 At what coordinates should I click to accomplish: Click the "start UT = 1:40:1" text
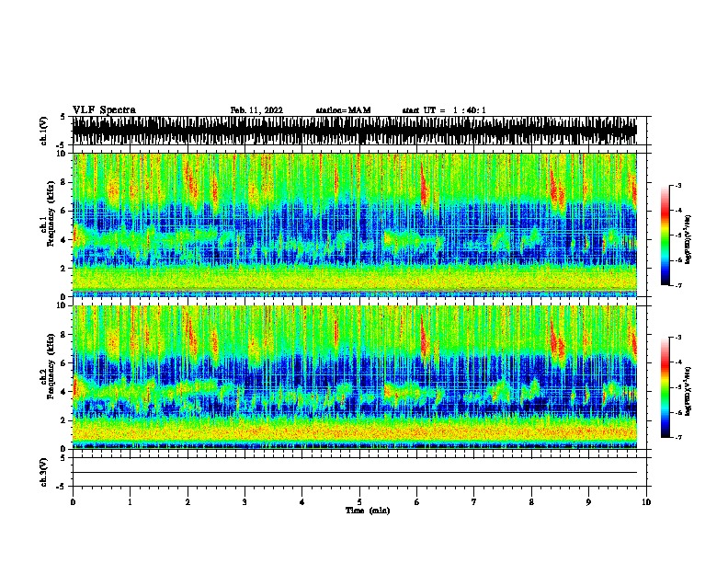click(x=444, y=110)
